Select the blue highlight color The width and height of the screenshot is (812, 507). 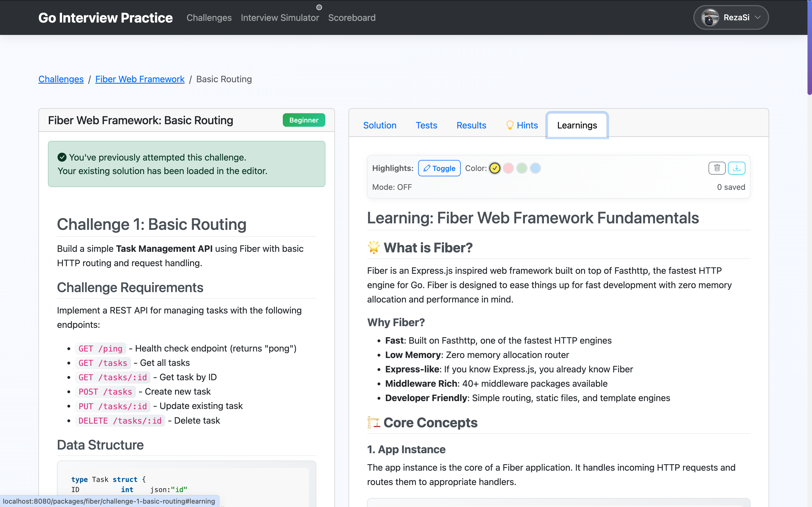535,168
